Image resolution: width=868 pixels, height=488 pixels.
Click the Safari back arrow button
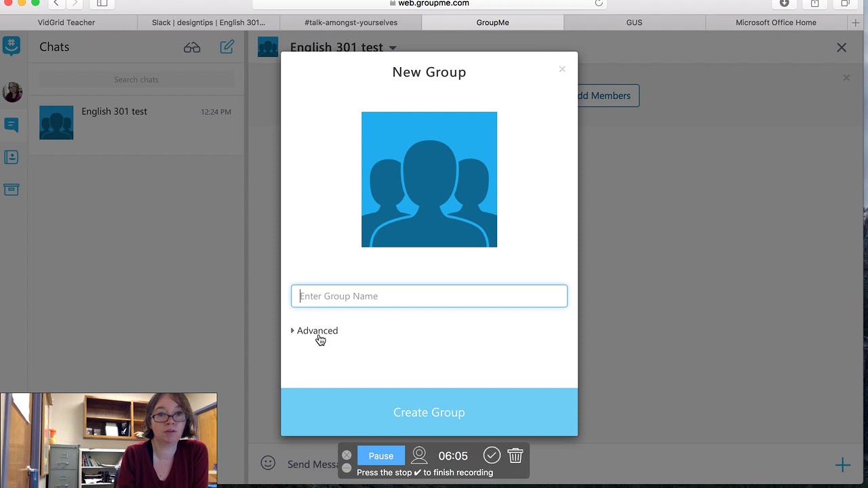click(56, 3)
